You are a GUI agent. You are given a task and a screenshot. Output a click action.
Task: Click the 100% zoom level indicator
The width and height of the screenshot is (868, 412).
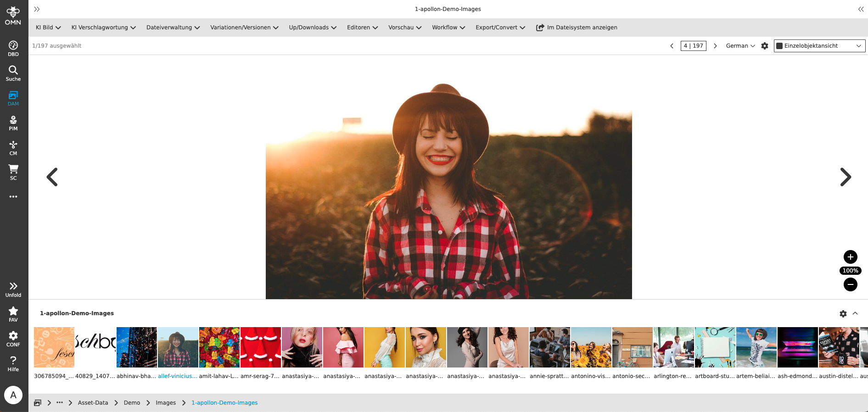click(851, 271)
